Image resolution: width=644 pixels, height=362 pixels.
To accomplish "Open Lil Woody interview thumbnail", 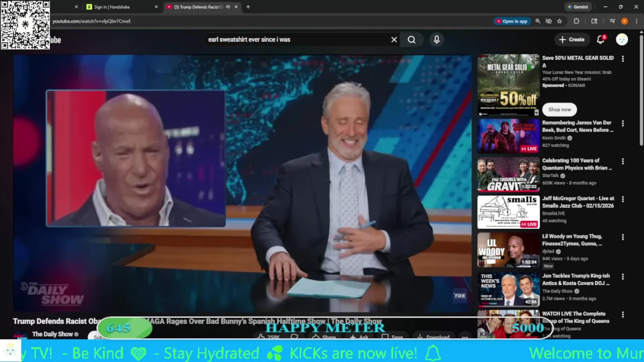I will coord(508,249).
